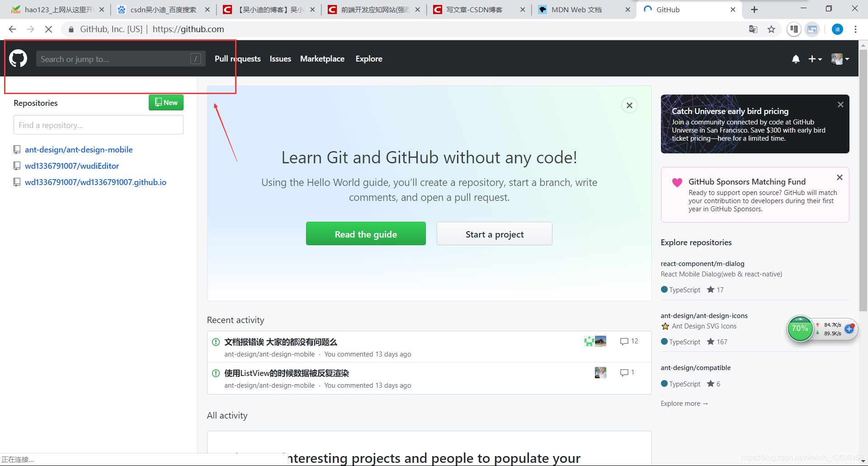Close the GitHub Sponsors Matching Fund card
The width and height of the screenshot is (868, 466).
(840, 177)
